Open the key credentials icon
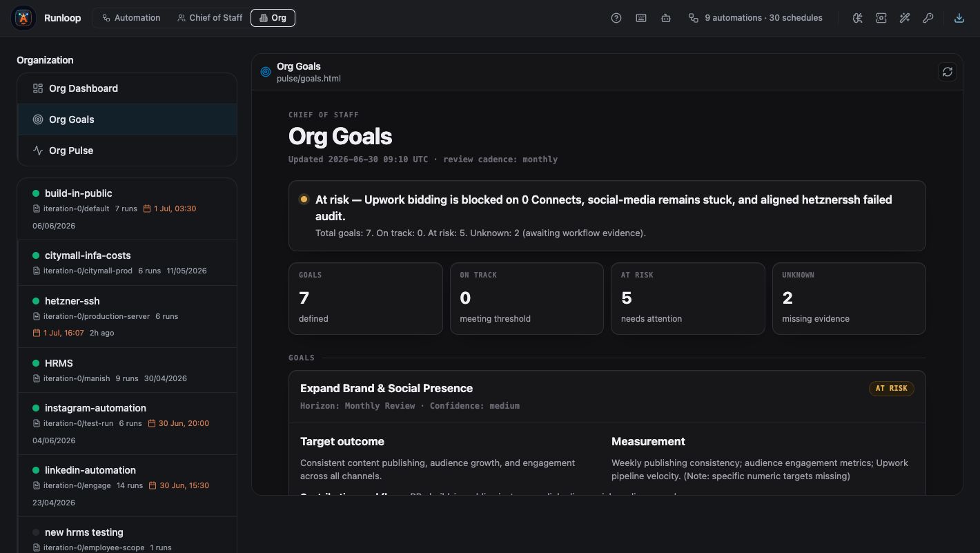The image size is (980, 553). (x=928, y=18)
